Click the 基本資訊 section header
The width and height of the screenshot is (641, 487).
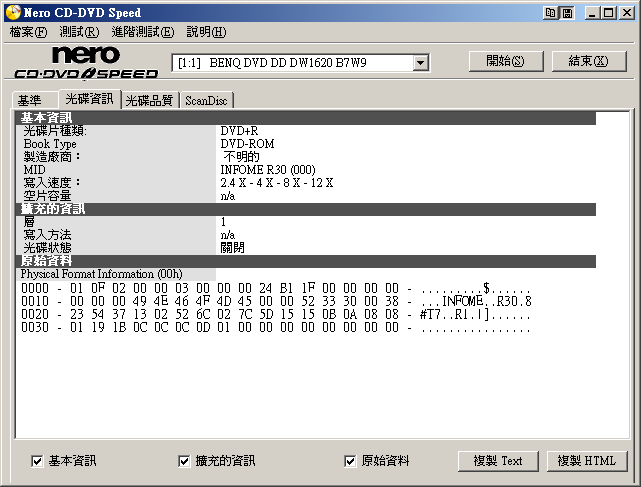[x=305, y=118]
